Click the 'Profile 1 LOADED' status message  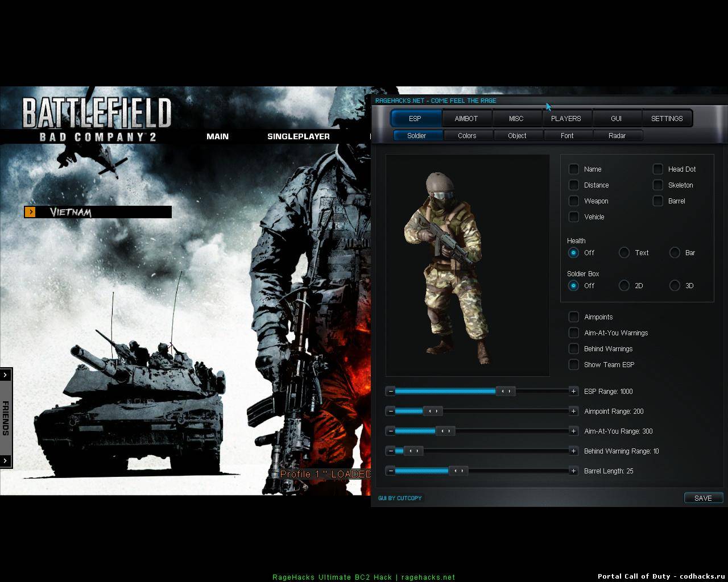pyautogui.click(x=325, y=474)
